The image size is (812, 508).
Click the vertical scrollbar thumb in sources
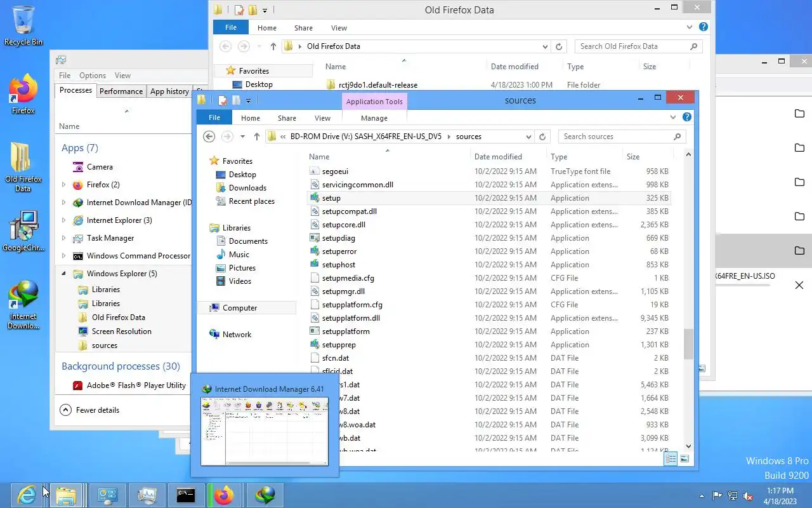(688, 344)
